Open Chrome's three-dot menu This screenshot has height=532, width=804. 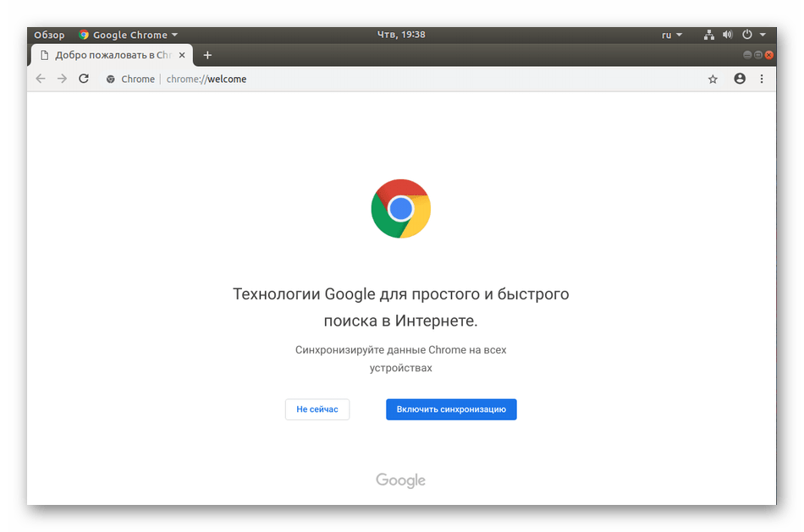[x=762, y=79]
